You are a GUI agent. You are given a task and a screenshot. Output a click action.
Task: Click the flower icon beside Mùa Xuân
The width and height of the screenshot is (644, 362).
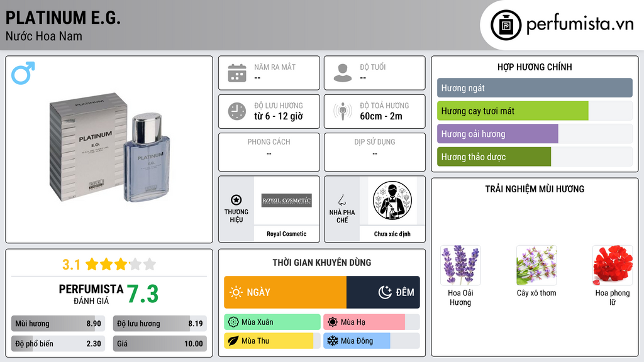pyautogui.click(x=233, y=322)
